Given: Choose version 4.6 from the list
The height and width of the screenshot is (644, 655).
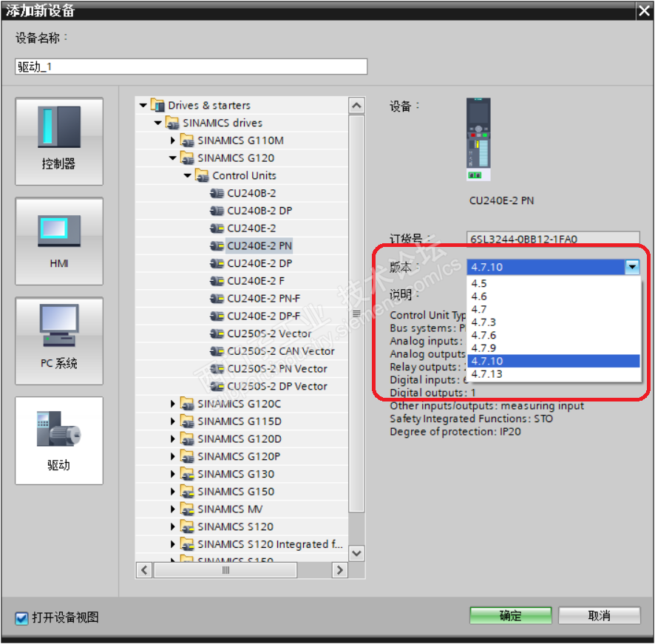Looking at the screenshot, I should (554, 296).
